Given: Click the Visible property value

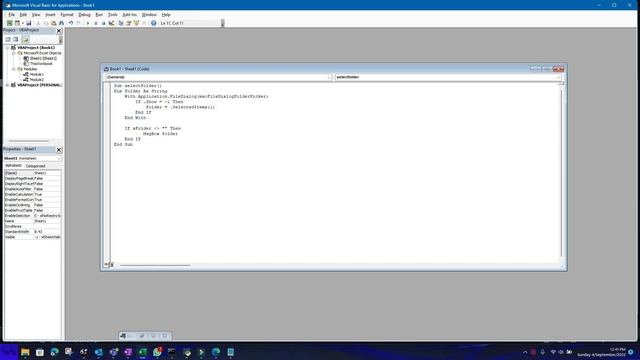Looking at the screenshot, I should tap(47, 237).
